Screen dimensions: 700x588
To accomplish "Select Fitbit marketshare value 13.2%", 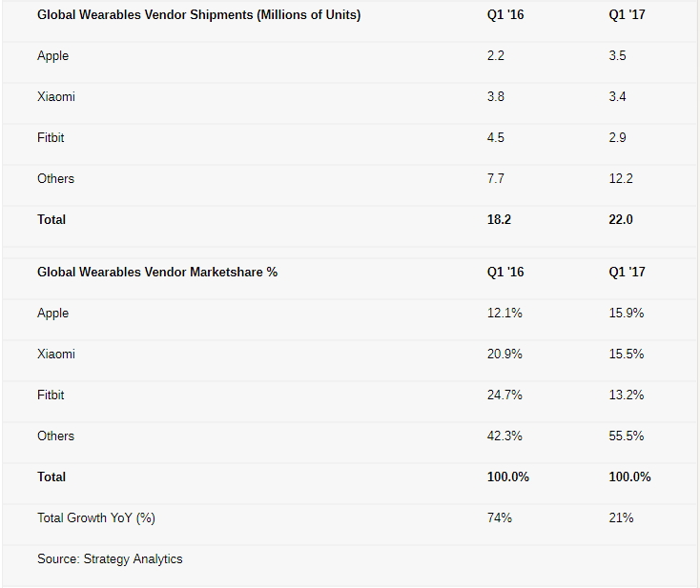I will point(627,395).
